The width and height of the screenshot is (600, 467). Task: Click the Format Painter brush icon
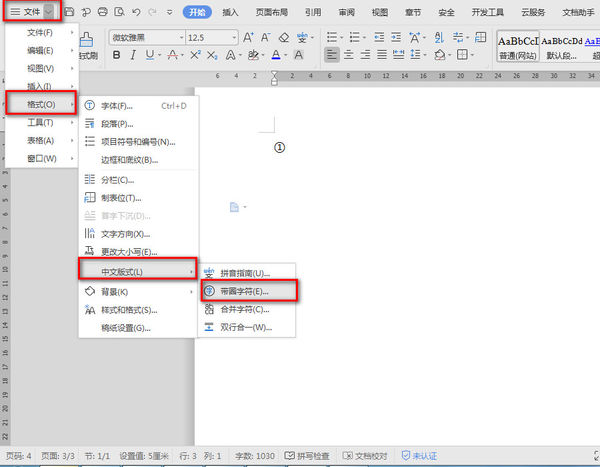86,40
